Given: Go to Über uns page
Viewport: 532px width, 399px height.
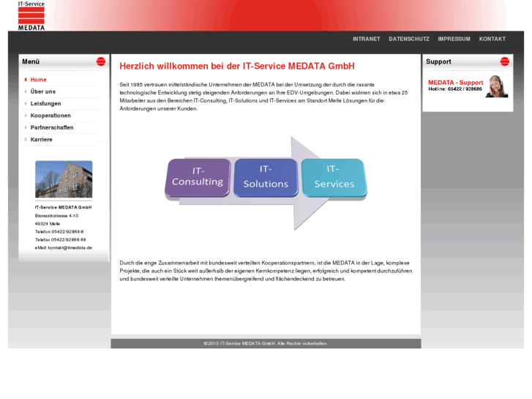Looking at the screenshot, I should pyautogui.click(x=42, y=92).
